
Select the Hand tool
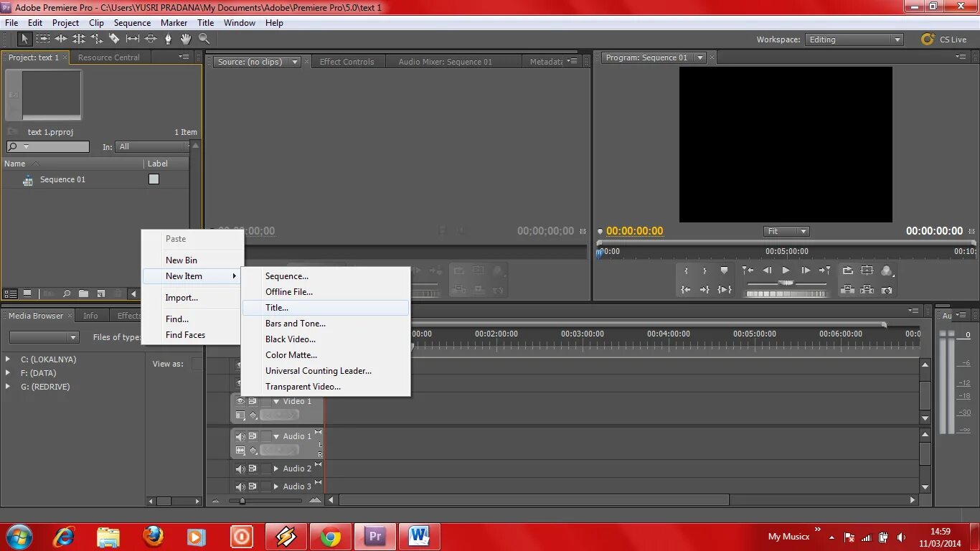click(186, 39)
